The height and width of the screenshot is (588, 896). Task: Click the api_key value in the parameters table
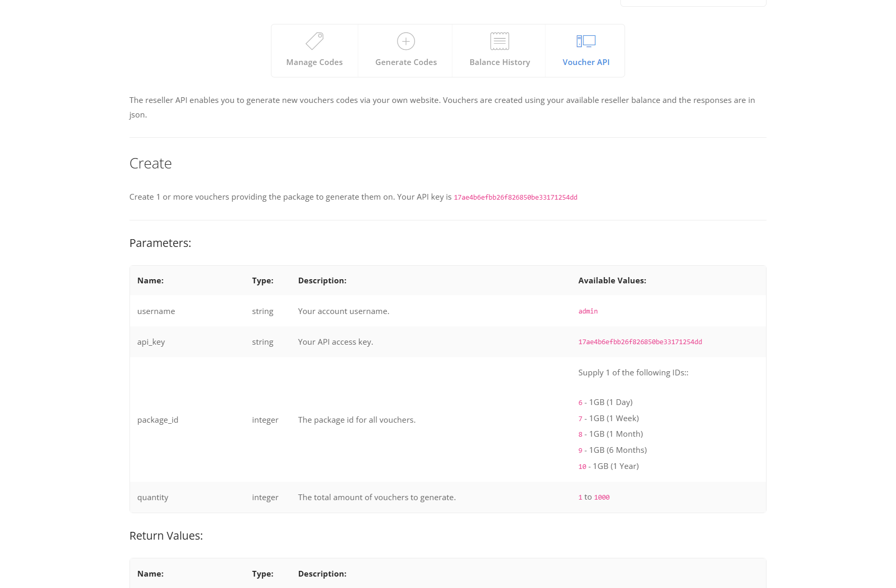640,342
